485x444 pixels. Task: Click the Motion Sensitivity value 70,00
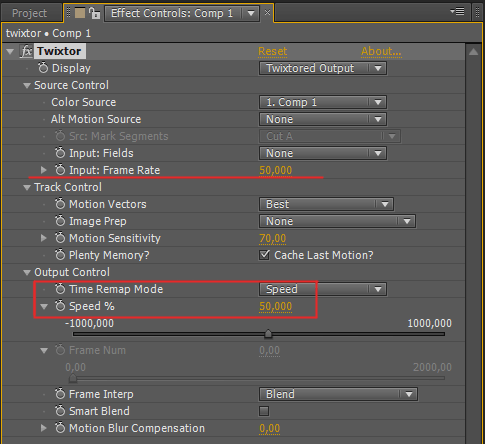coord(272,238)
